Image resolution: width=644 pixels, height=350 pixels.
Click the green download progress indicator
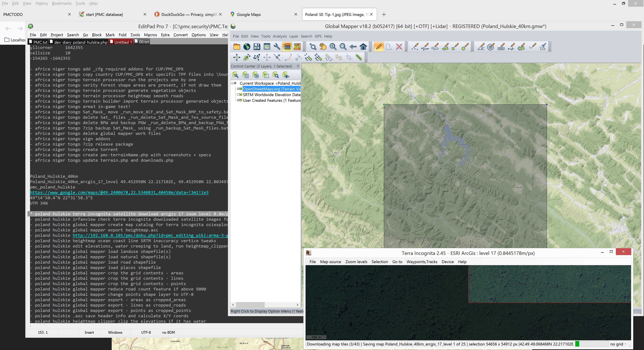577,344
